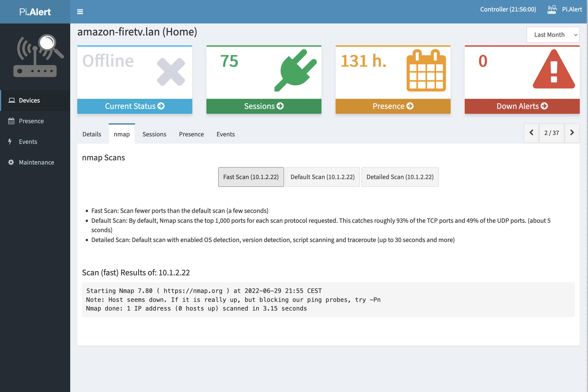588x392 pixels.
Task: Run Fast Scan on 10.1.2.22
Action: click(251, 177)
